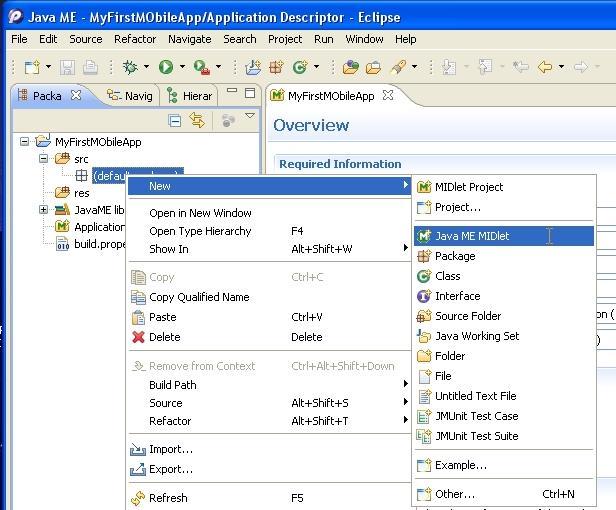Switch to the Navigator tab

point(130,95)
